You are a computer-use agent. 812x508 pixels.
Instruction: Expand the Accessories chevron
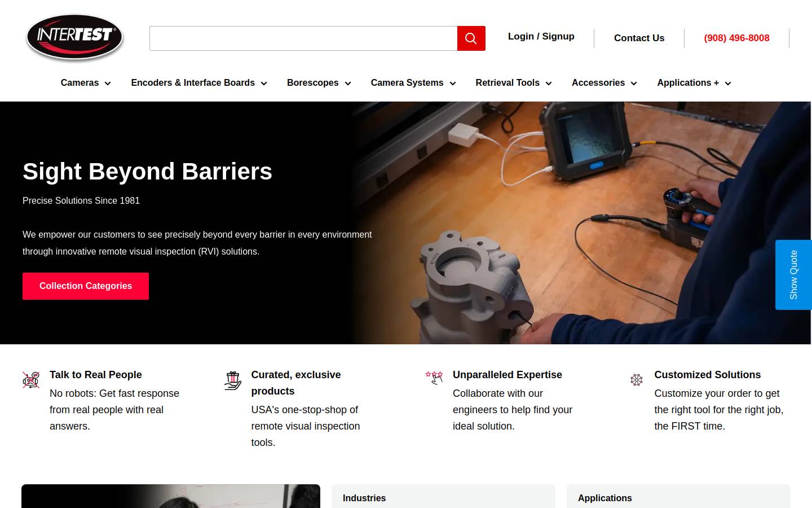coord(633,84)
